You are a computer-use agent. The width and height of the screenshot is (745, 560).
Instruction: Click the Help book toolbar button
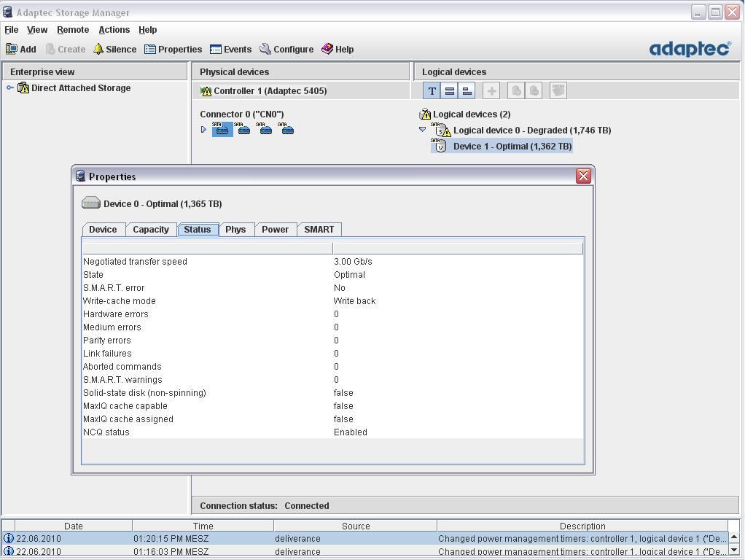[x=338, y=49]
